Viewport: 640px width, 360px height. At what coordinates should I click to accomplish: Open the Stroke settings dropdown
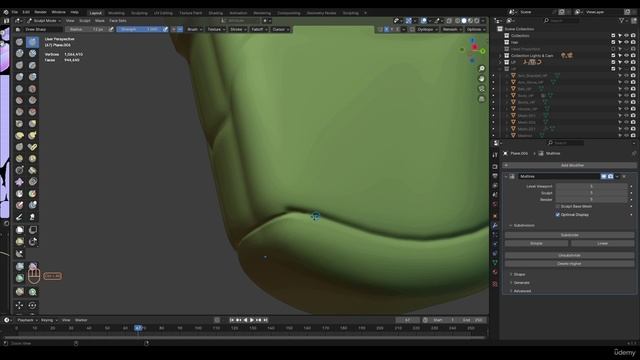pos(238,29)
